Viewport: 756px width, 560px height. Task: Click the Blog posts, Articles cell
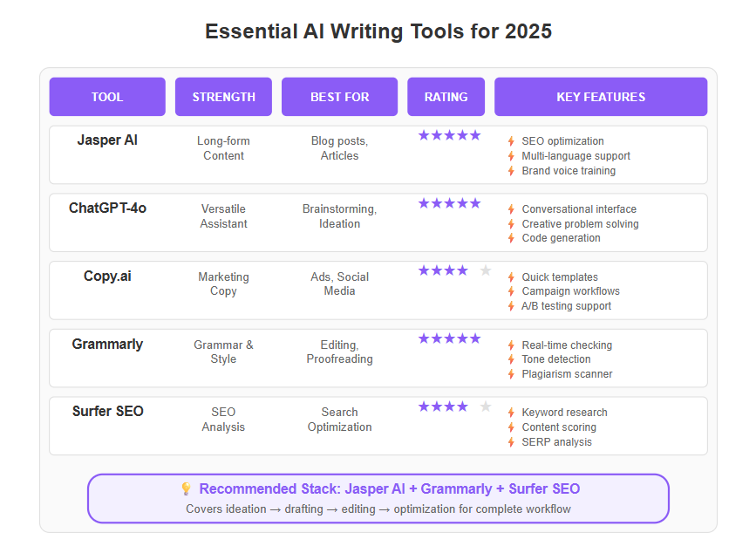[x=339, y=148]
